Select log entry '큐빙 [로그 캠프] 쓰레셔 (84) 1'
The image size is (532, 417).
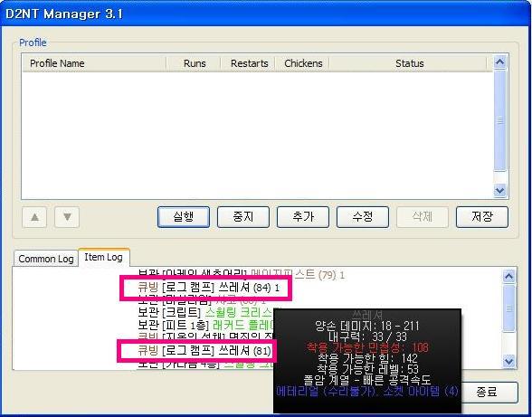[x=209, y=288]
